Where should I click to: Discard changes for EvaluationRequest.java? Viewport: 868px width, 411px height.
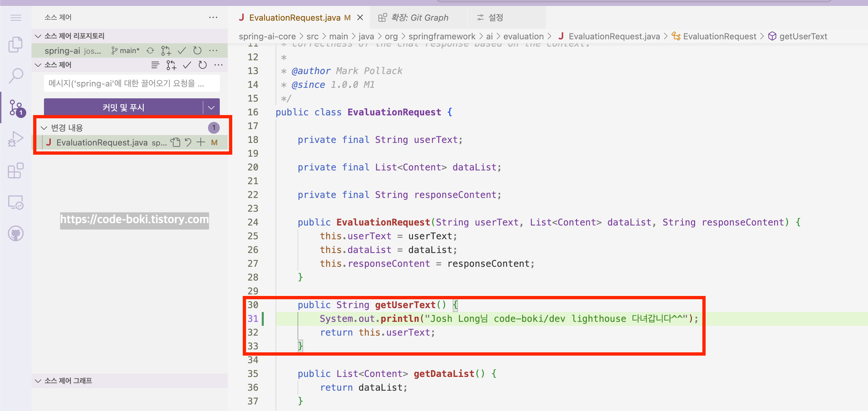pos(188,142)
